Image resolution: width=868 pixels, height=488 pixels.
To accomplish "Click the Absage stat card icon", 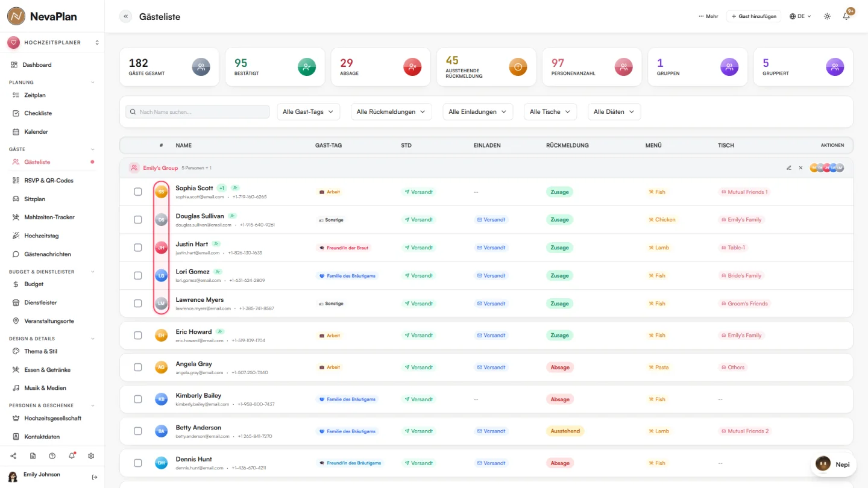I will tap(412, 67).
